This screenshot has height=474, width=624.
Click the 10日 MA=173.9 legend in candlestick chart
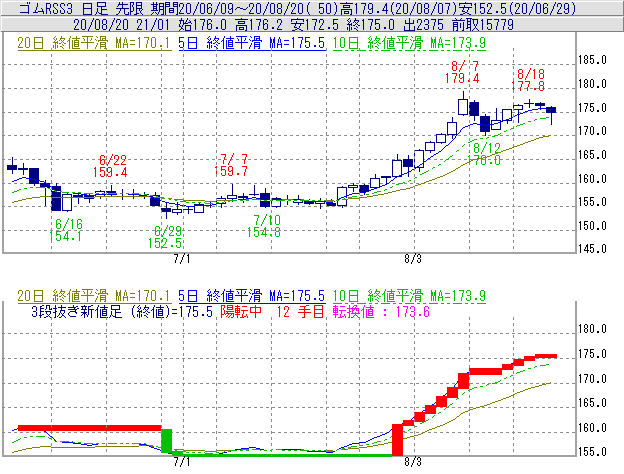tap(409, 43)
